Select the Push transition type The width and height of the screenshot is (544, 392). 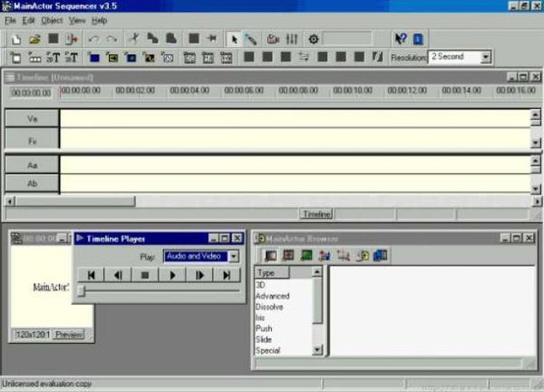[264, 328]
